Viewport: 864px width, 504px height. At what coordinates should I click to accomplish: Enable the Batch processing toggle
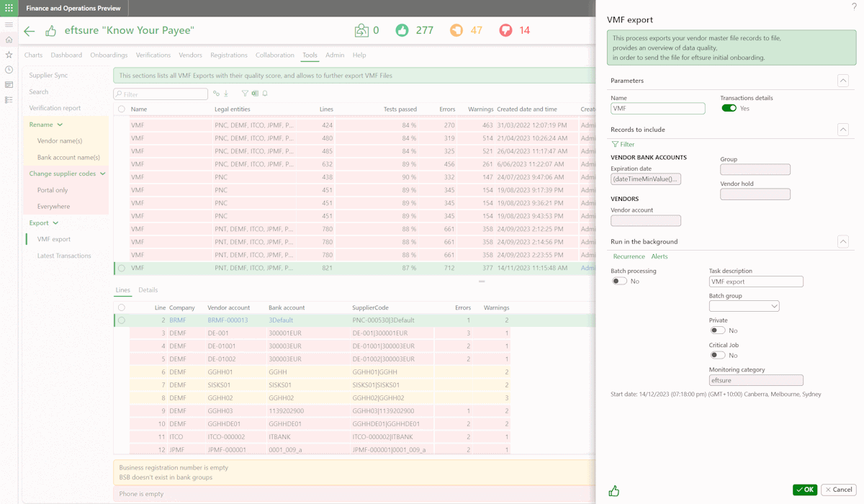(619, 282)
